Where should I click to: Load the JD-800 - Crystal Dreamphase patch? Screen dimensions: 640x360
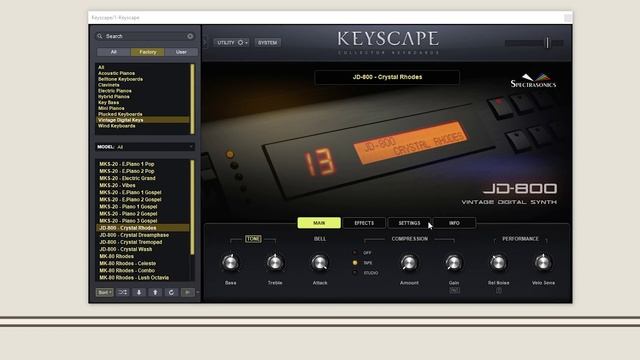[143, 235]
